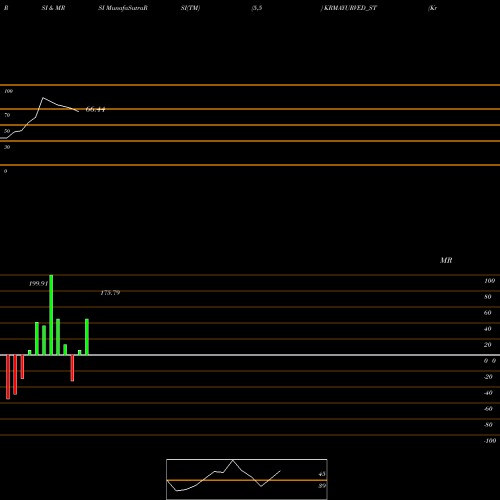Click the peak of the RSI line
This screenshot has width=500, height=500.
pyautogui.click(x=43, y=98)
